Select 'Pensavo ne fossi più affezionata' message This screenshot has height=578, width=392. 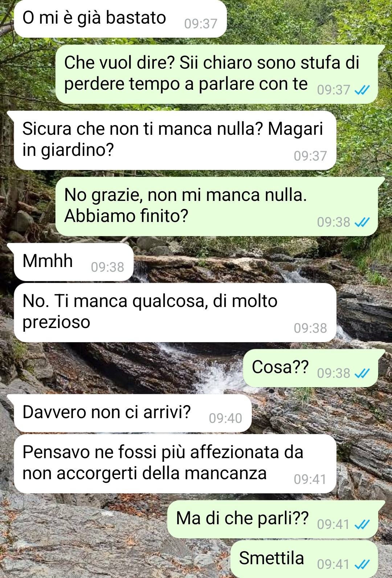[x=175, y=464]
